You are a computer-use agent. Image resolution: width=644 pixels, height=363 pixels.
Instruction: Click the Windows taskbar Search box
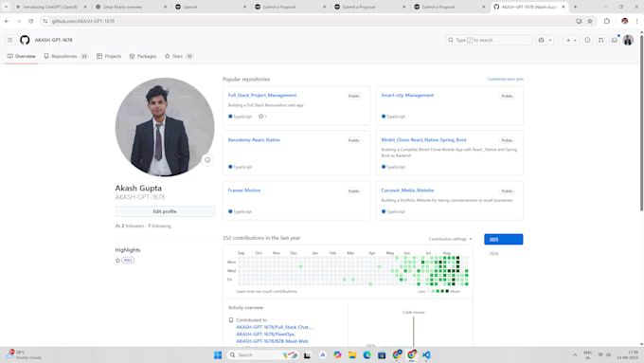point(263,354)
